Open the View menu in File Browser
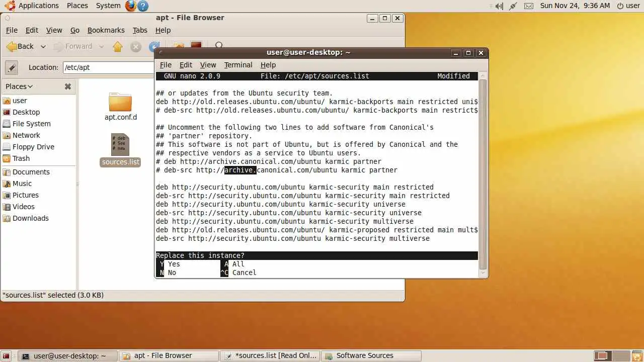644x362 pixels. pos(54,30)
